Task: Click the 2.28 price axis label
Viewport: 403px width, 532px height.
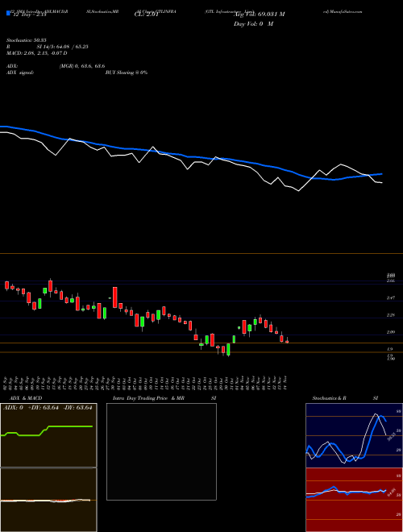Action: [391, 315]
